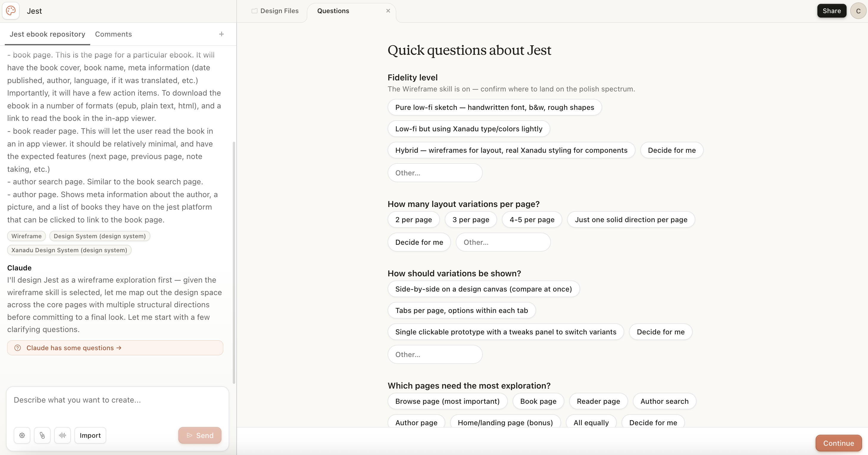
Task: Pick Decide for me under variations shown
Action: coord(661,332)
